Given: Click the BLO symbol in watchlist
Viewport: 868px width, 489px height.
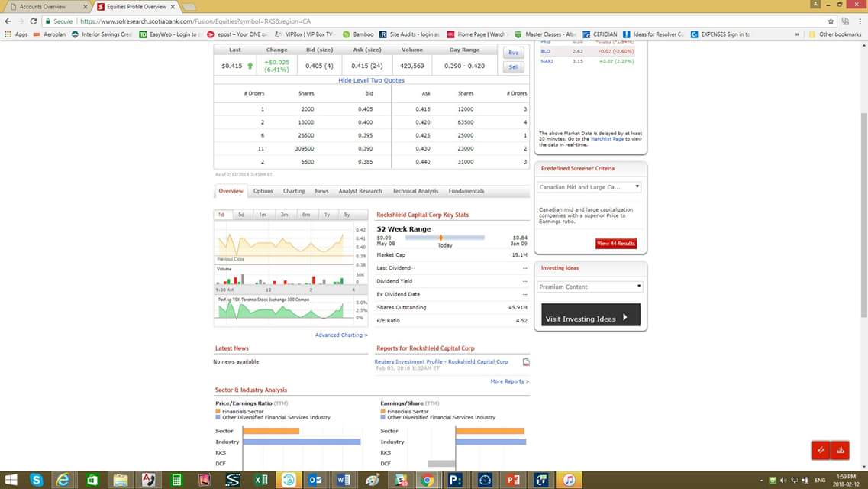Looking at the screenshot, I should (545, 51).
